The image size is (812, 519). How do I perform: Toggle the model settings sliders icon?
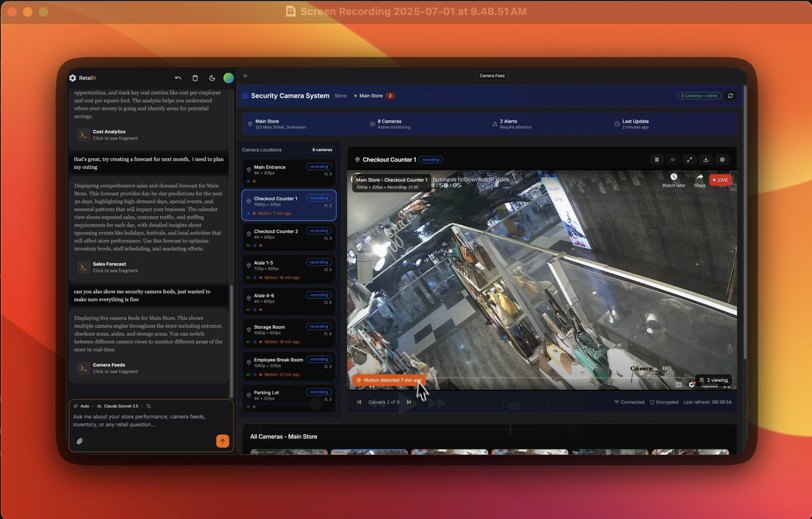pyautogui.click(x=149, y=406)
